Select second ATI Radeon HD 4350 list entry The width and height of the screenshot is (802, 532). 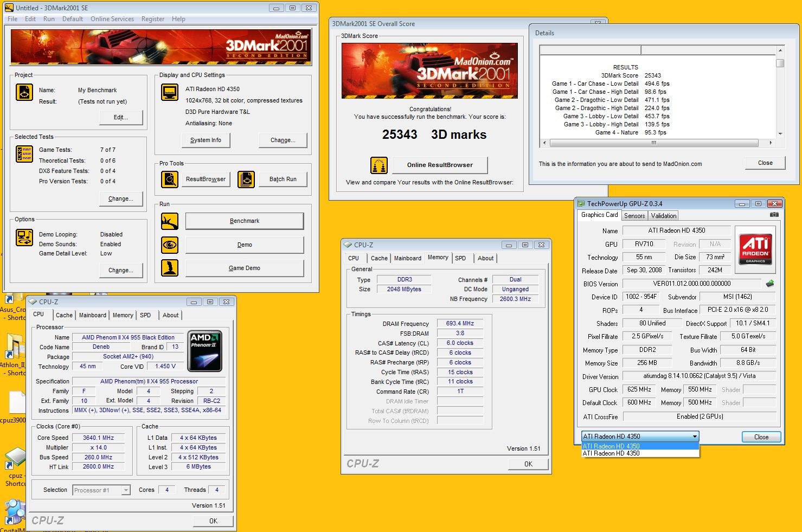tap(640, 453)
